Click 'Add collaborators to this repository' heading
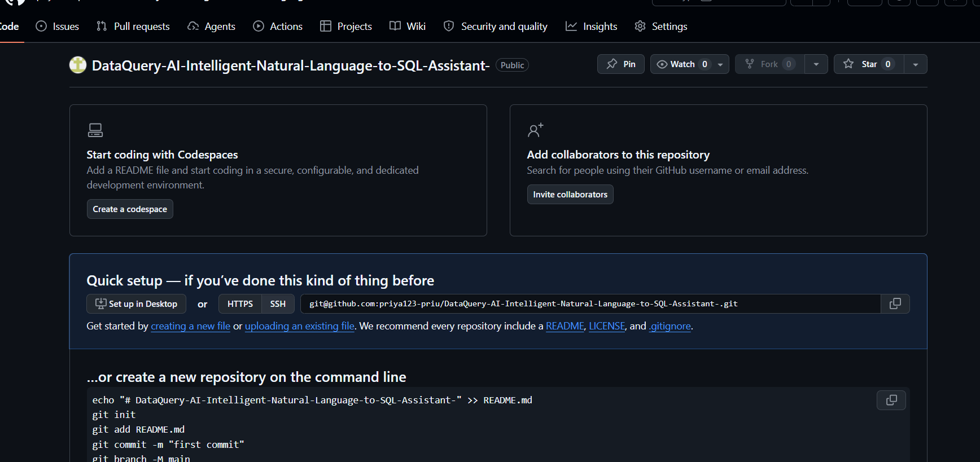980x462 pixels. click(x=618, y=155)
